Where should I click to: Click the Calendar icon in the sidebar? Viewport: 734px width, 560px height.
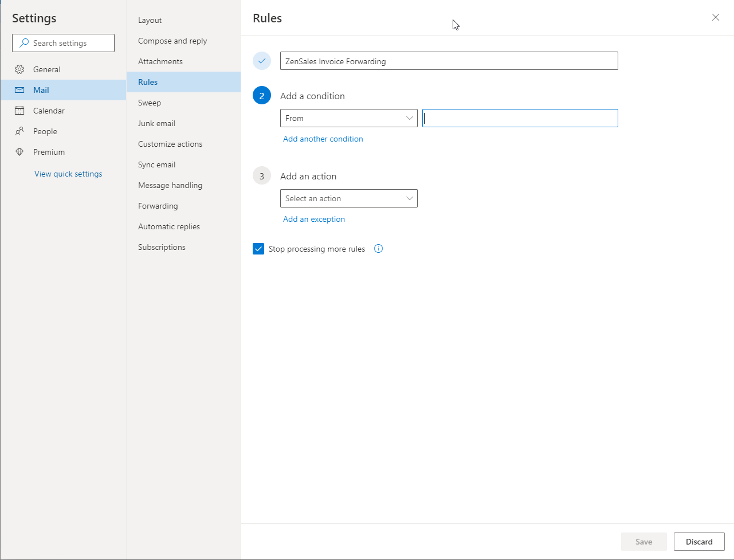pyautogui.click(x=19, y=111)
